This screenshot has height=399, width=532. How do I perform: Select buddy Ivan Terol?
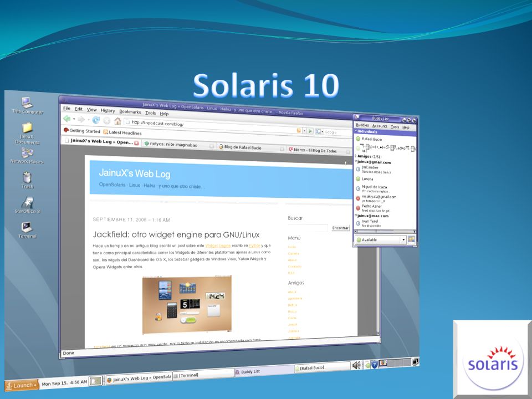click(x=370, y=223)
